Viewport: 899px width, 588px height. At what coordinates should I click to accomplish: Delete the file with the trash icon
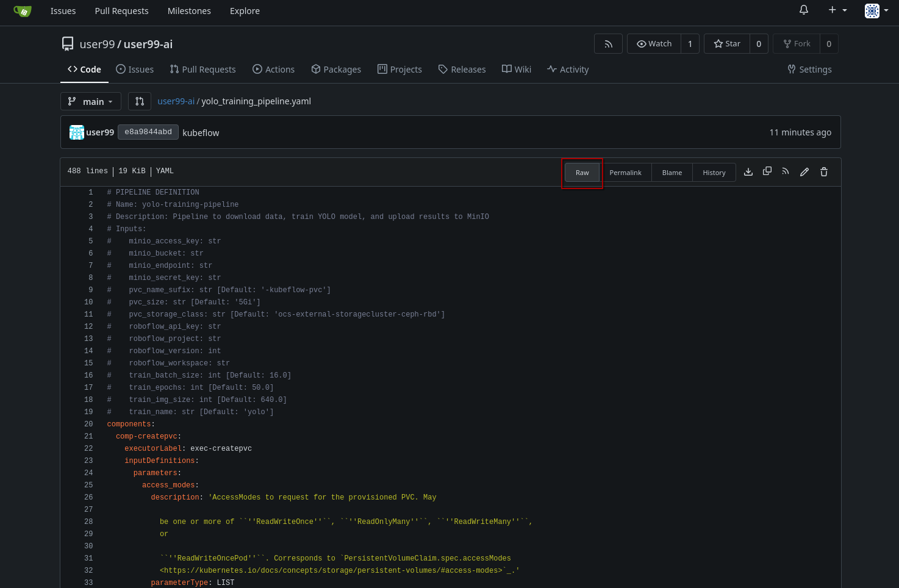[824, 172]
